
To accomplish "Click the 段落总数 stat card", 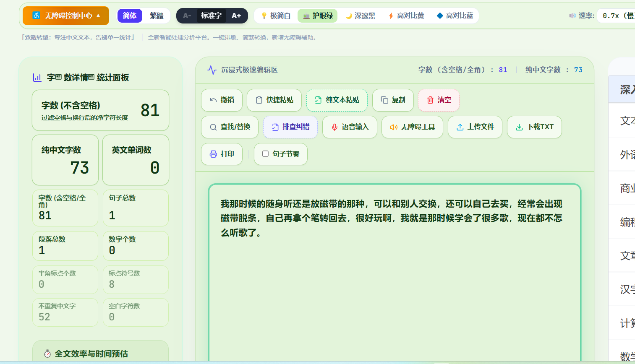I will (x=65, y=246).
